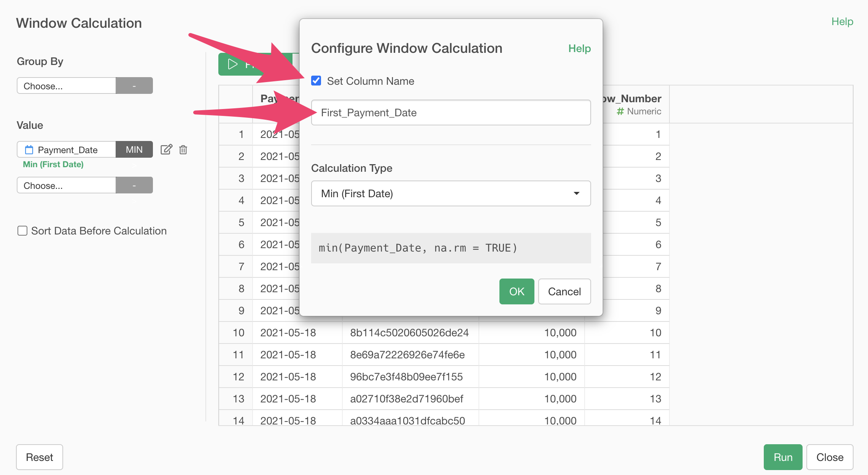Click the Min (First Date) green link

coord(53,164)
